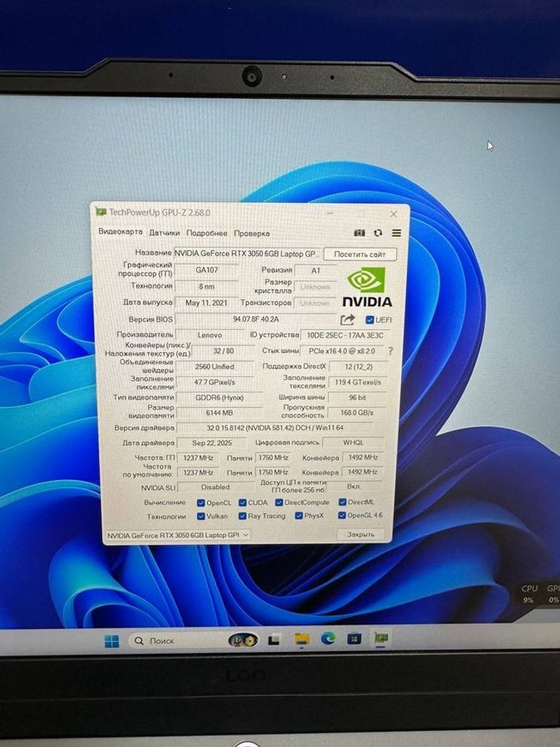Click the 119.4 GTexel/s value
Viewport: 560px width, 747px height.
tap(357, 382)
